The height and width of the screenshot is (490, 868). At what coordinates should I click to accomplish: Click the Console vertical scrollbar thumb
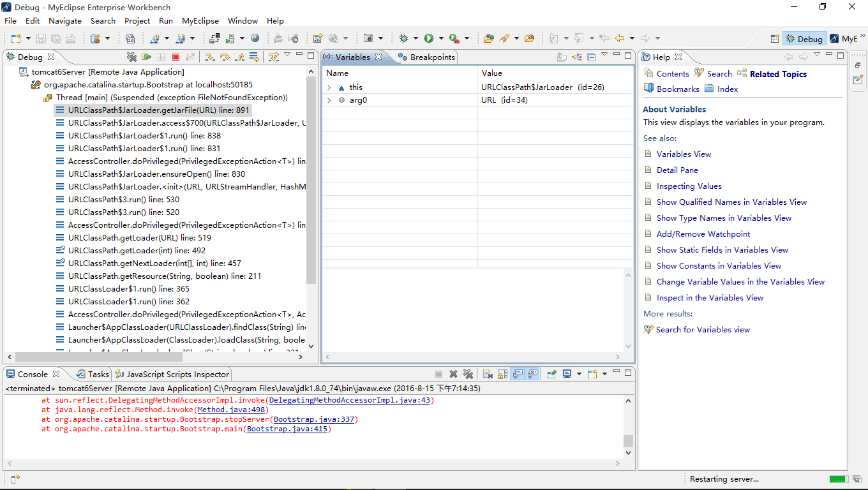[x=628, y=441]
